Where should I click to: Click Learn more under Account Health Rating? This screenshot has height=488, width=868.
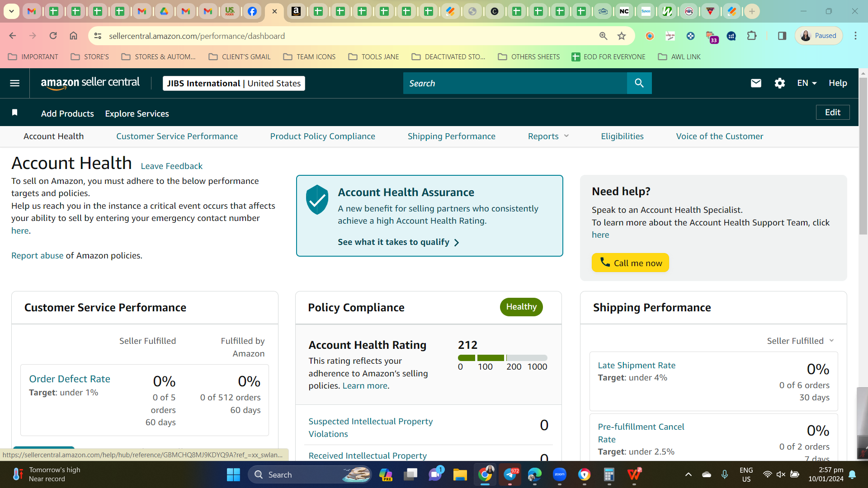tap(365, 386)
